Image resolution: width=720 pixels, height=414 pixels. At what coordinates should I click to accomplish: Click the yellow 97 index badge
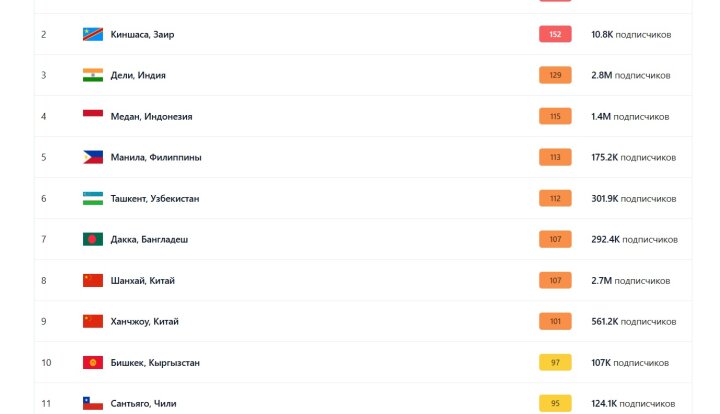pyautogui.click(x=555, y=362)
